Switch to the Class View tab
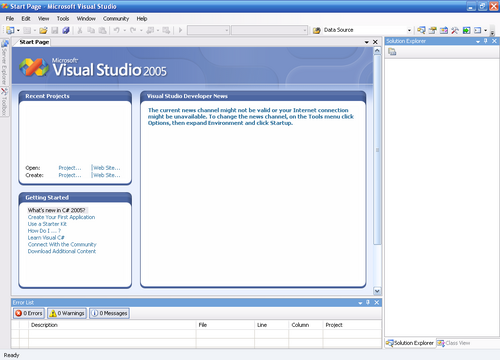Image resolution: width=500 pixels, height=360 pixels. click(x=454, y=343)
